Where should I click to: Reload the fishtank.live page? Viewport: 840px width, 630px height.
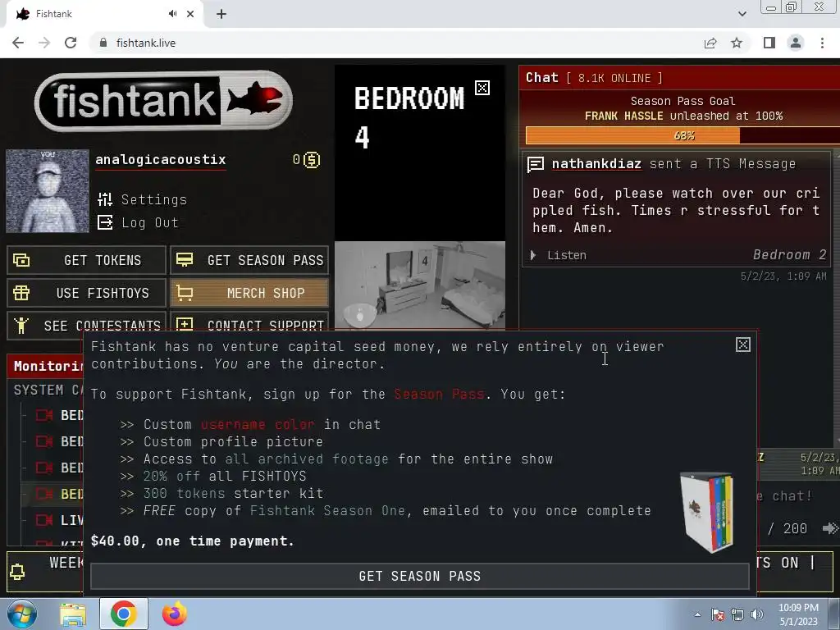71,43
